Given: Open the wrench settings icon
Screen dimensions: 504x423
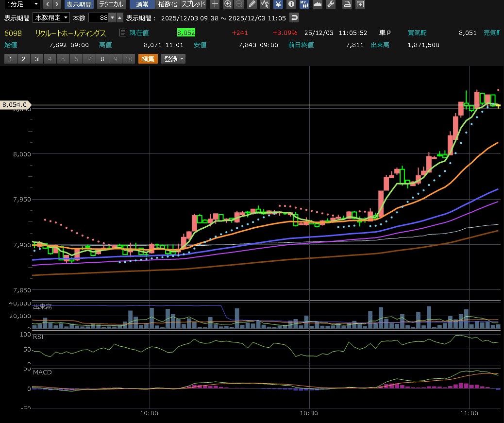Looking at the screenshot, I should pos(331,4).
